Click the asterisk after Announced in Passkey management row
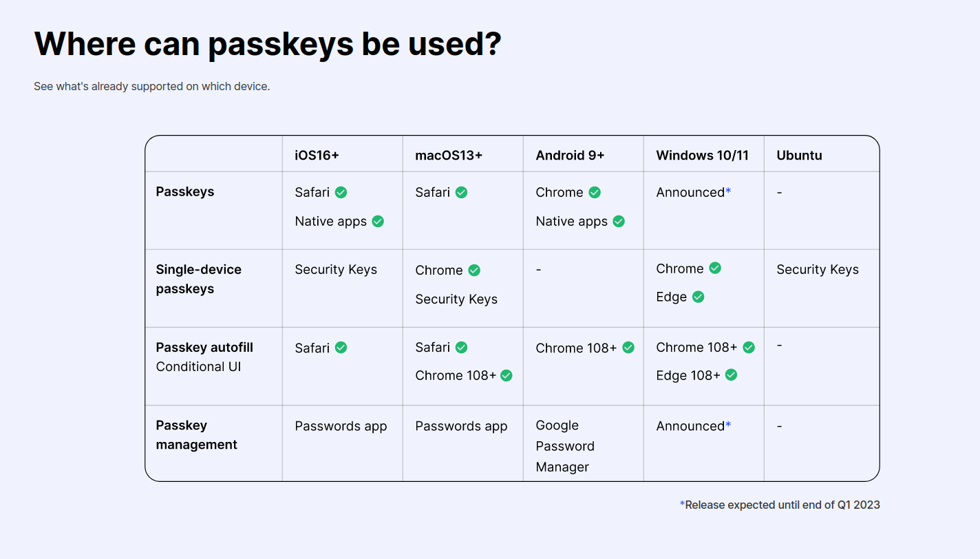Image resolution: width=980 pixels, height=559 pixels. click(728, 425)
